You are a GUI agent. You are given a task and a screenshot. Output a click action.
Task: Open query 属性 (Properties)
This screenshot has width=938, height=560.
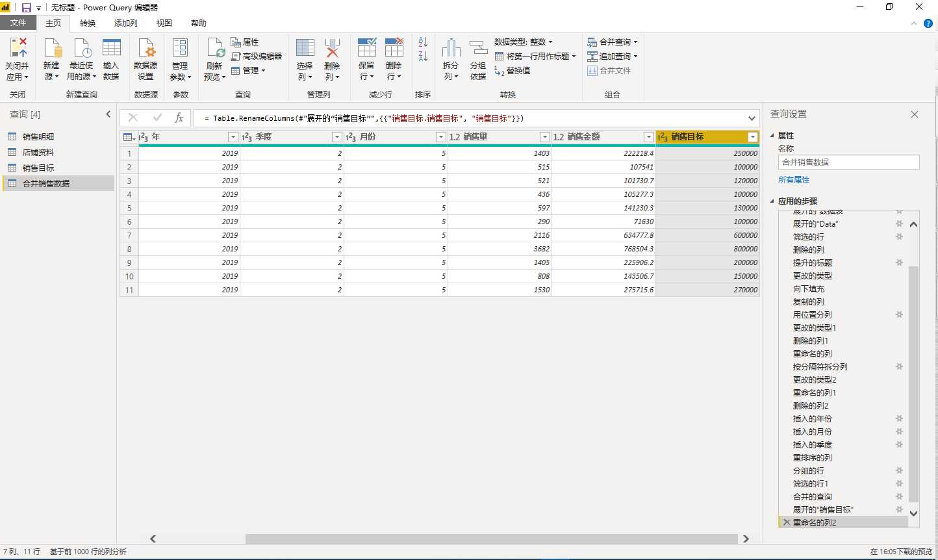245,42
